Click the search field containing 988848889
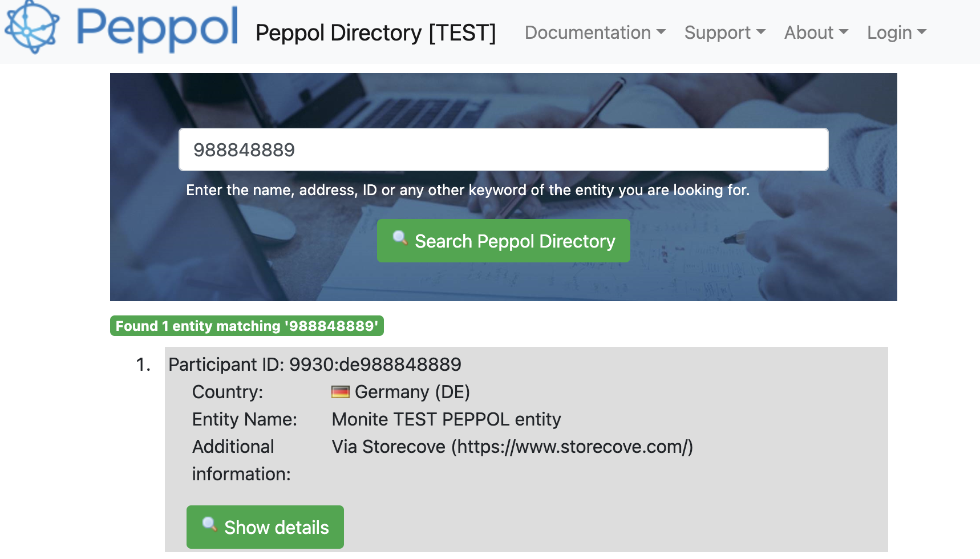 pos(503,149)
